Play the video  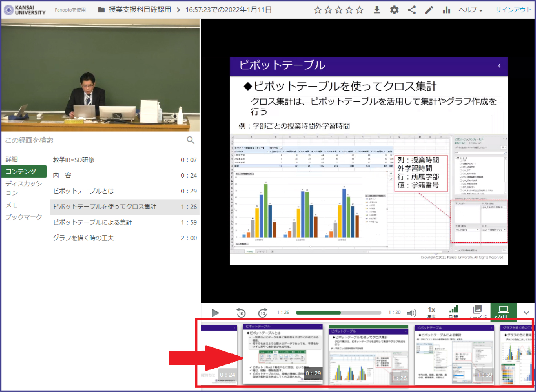(x=215, y=313)
